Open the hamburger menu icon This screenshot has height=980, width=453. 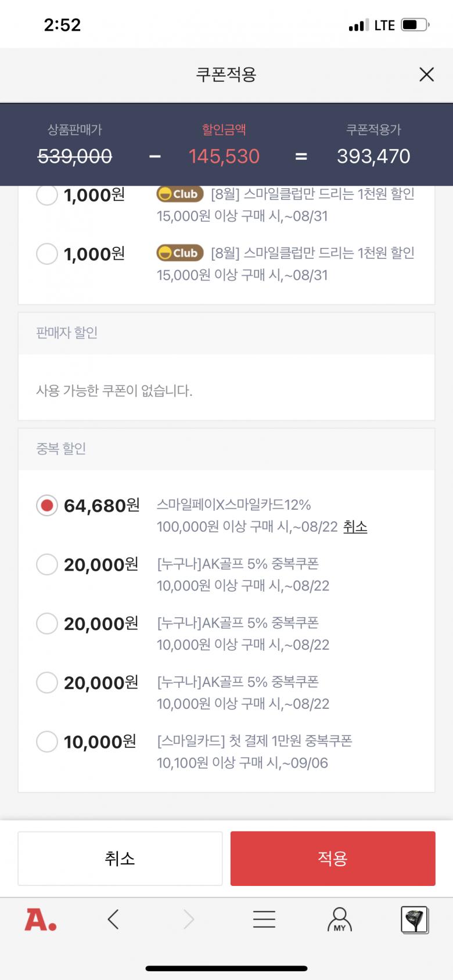(264, 920)
